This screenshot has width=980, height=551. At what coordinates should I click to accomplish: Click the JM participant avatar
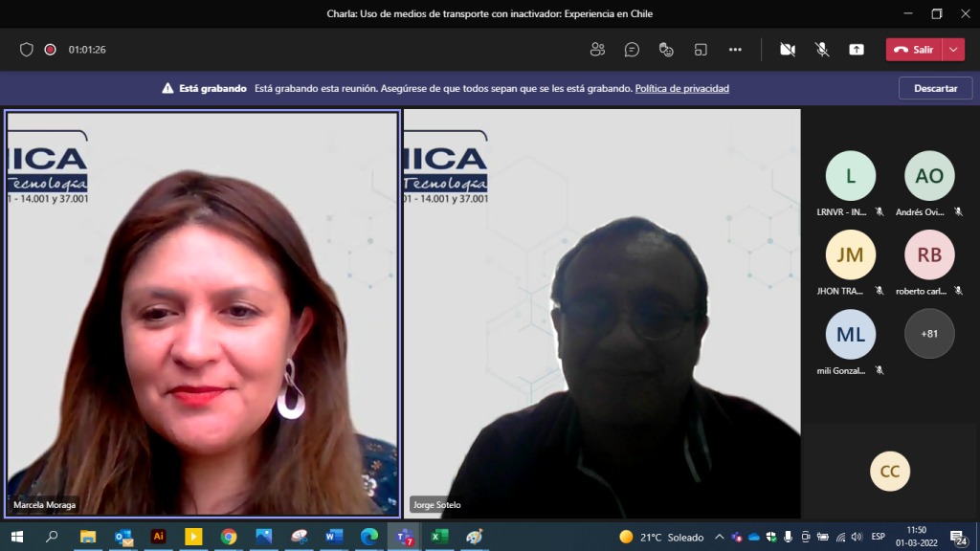850,254
